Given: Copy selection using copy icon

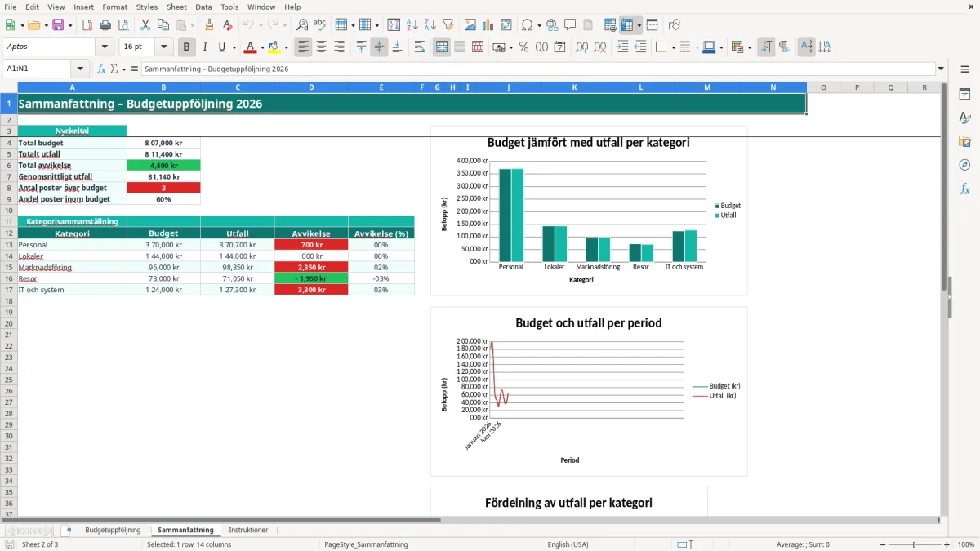Looking at the screenshot, I should click(x=163, y=25).
